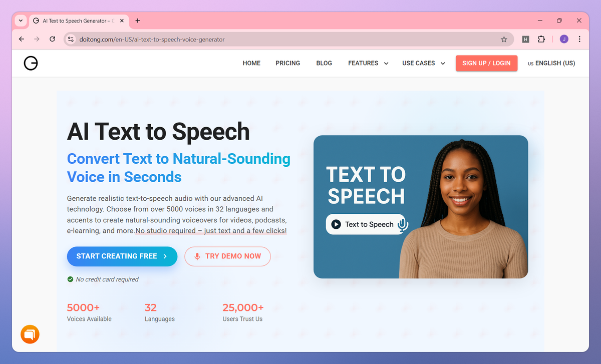Play the Text to Speech video thumbnail

point(336,224)
